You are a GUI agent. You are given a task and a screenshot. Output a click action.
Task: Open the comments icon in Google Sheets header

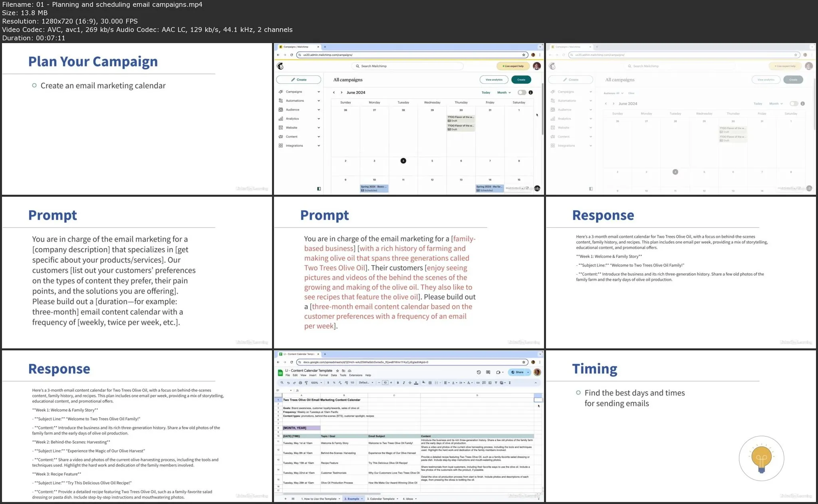point(488,372)
